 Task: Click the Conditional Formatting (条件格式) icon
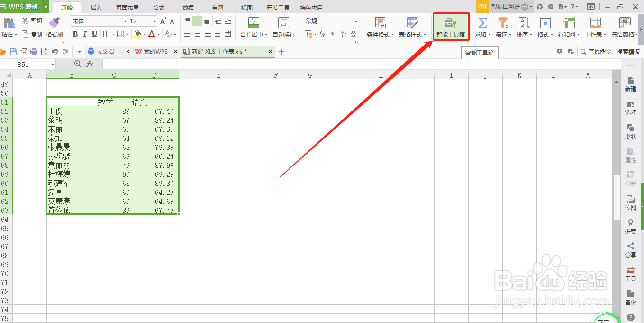380,23
